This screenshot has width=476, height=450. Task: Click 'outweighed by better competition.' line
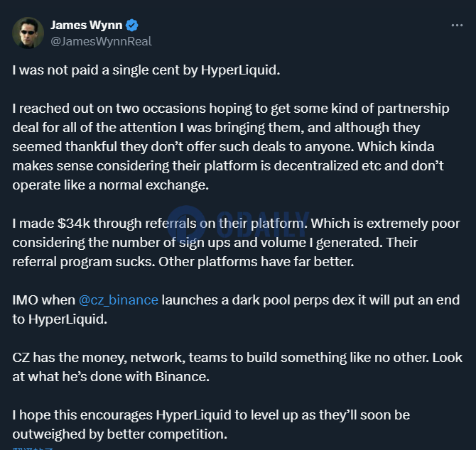coord(119,434)
